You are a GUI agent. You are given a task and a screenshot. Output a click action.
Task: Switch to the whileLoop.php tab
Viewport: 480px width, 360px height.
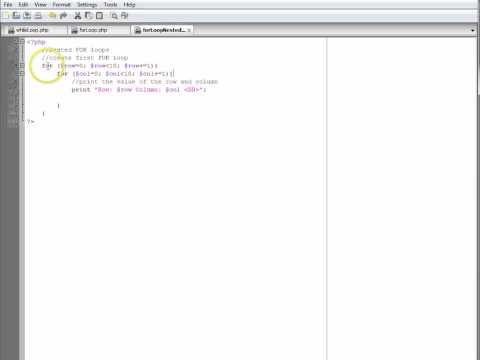(x=36, y=30)
